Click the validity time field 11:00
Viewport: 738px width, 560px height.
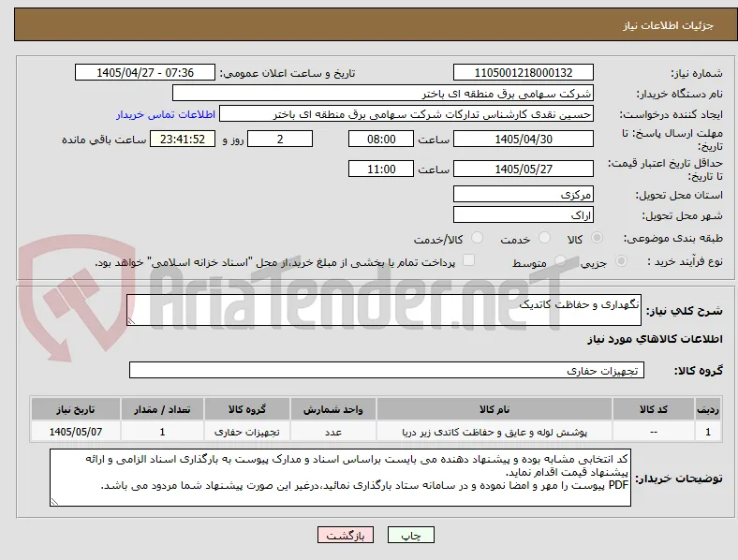pyautogui.click(x=381, y=169)
